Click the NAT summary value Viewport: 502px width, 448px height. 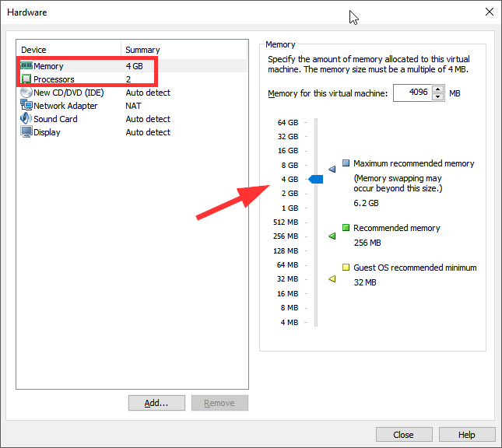pyautogui.click(x=133, y=106)
